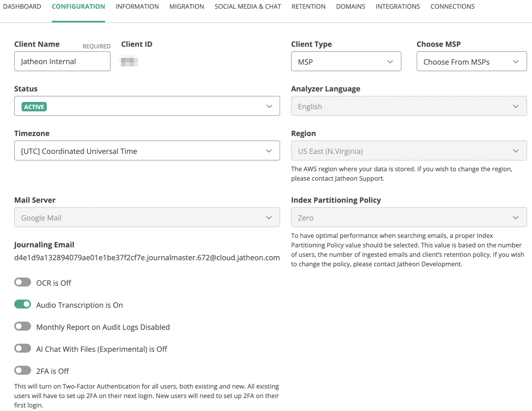This screenshot has width=532, height=411.
Task: Click the ACTIVE status badge
Action: (34, 107)
